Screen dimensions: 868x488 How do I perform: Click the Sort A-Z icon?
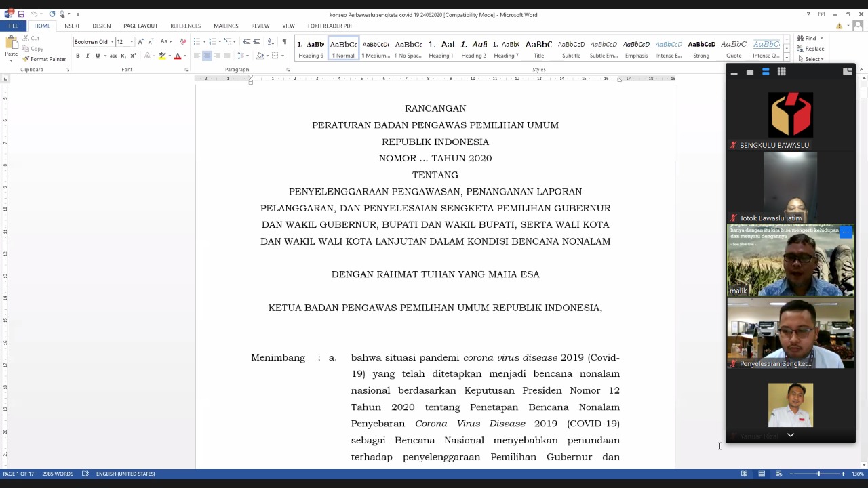point(271,41)
